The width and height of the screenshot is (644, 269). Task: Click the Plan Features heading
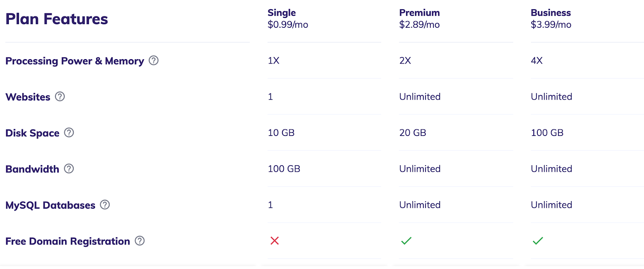tap(57, 19)
